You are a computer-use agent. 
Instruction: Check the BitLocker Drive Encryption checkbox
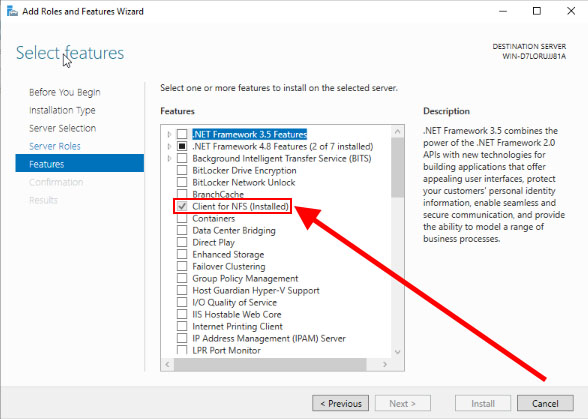(x=182, y=170)
